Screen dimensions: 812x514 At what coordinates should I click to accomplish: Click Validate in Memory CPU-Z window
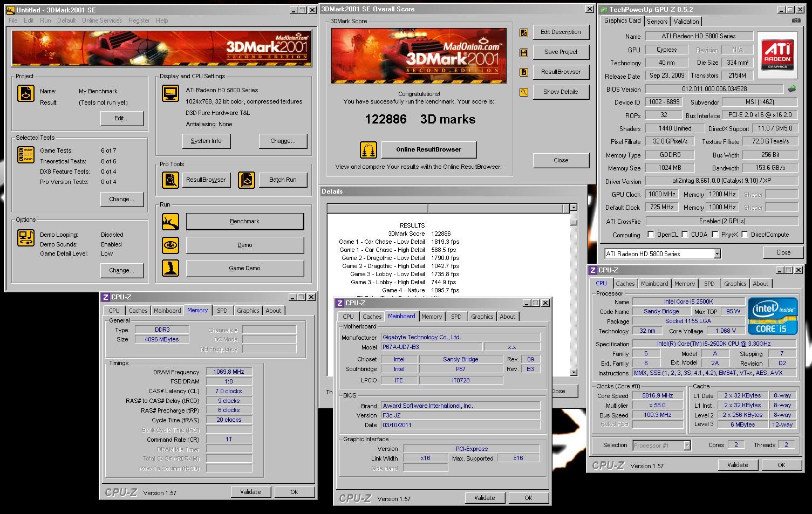250,492
